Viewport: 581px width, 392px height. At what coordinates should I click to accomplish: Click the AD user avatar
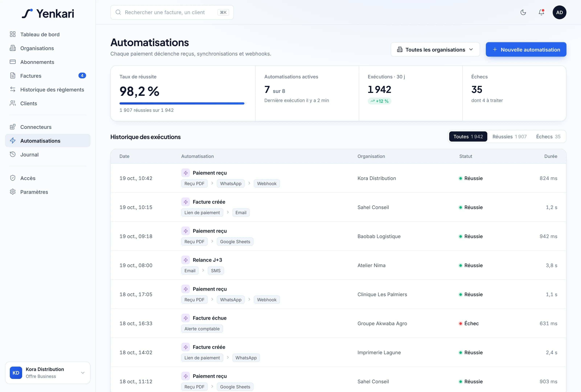point(559,12)
